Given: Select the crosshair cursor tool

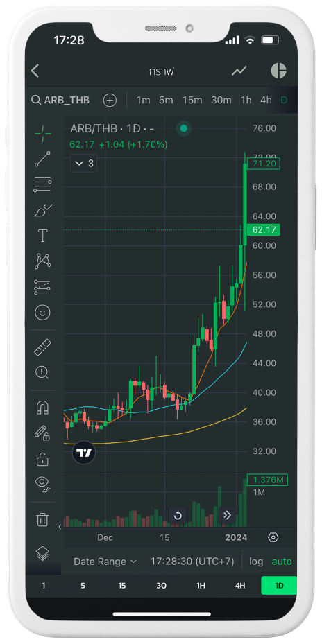Looking at the screenshot, I should click(42, 133).
